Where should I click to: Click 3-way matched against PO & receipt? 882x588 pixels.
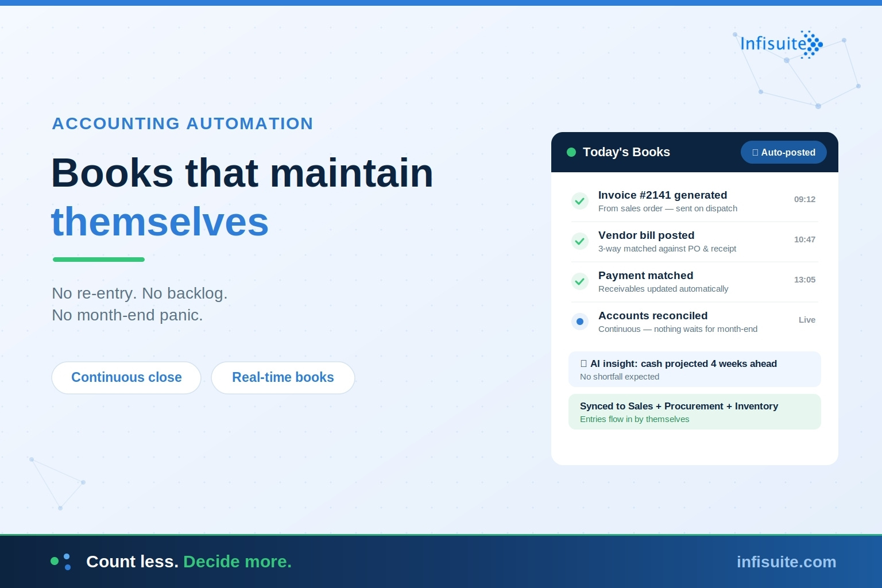667,249
